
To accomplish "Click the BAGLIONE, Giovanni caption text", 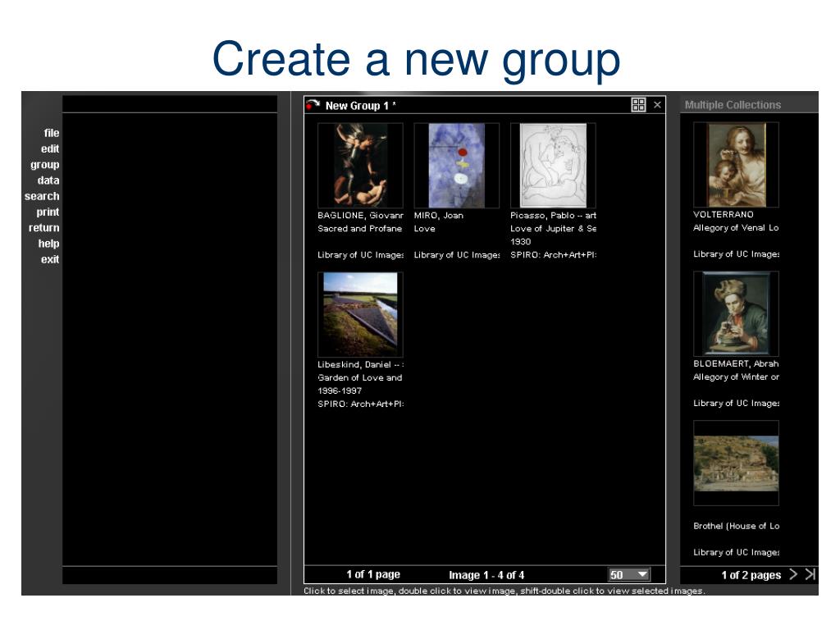I will point(361,216).
